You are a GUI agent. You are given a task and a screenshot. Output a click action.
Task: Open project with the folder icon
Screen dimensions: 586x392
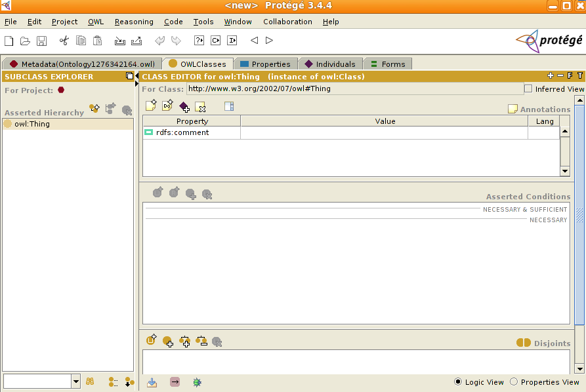click(25, 41)
